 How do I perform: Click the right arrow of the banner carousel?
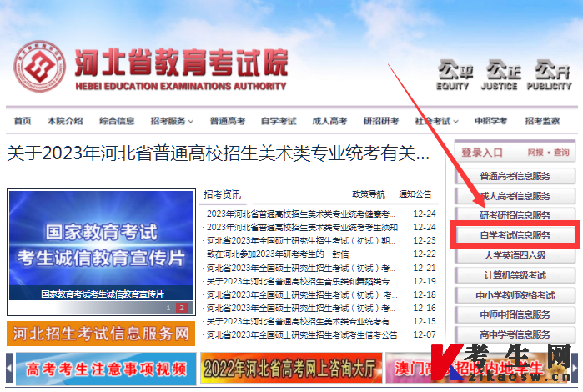coord(575,368)
